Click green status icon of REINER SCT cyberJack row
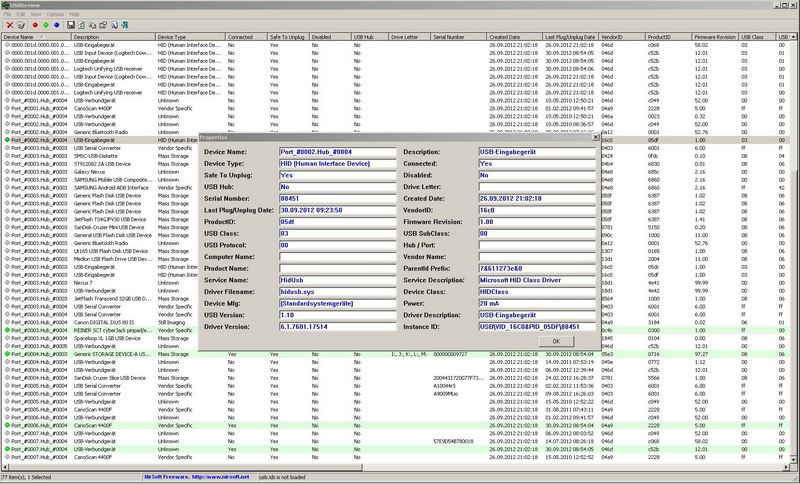The image size is (800, 484). [x=8, y=330]
